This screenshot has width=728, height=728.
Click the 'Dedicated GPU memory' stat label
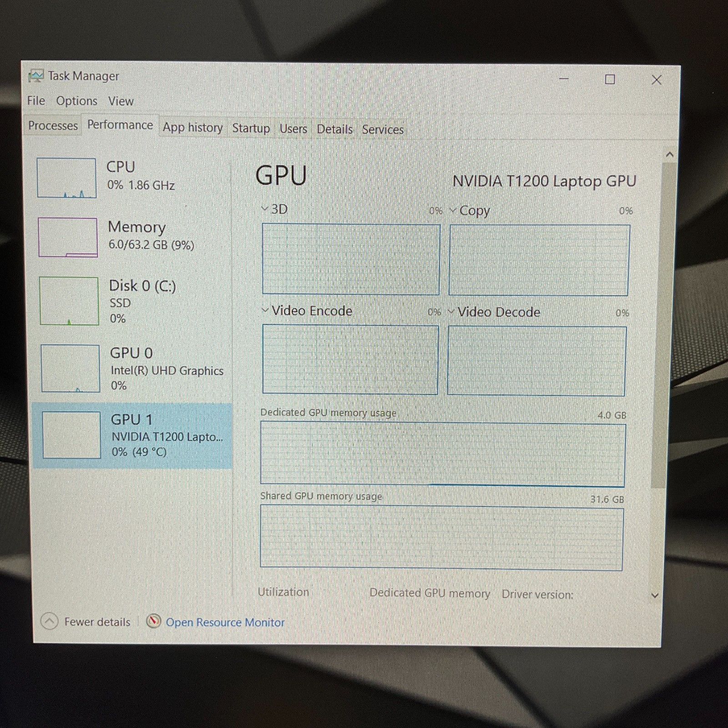point(430,593)
